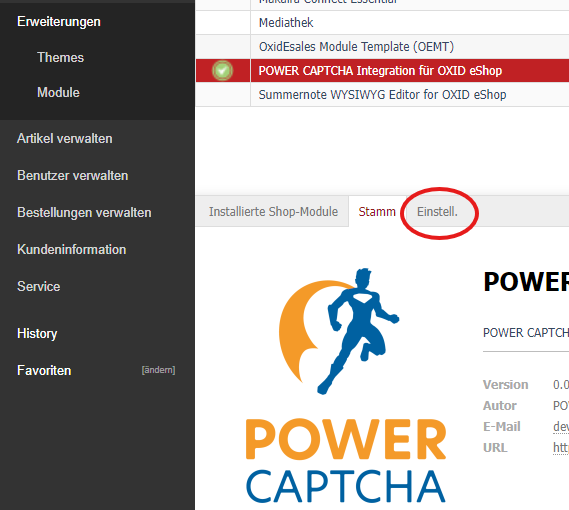Image resolution: width=569 pixels, height=510 pixels.
Task: Open the Favoriten section
Action: pos(44,371)
